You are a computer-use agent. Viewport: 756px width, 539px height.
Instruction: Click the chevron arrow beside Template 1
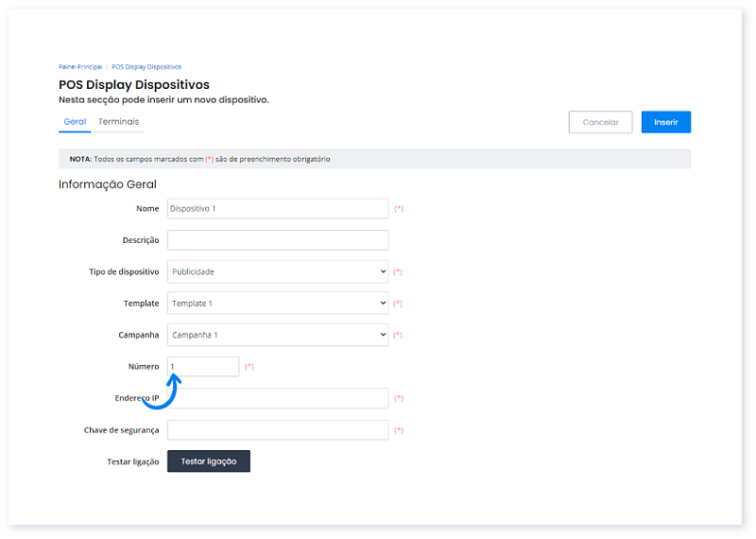click(x=383, y=303)
